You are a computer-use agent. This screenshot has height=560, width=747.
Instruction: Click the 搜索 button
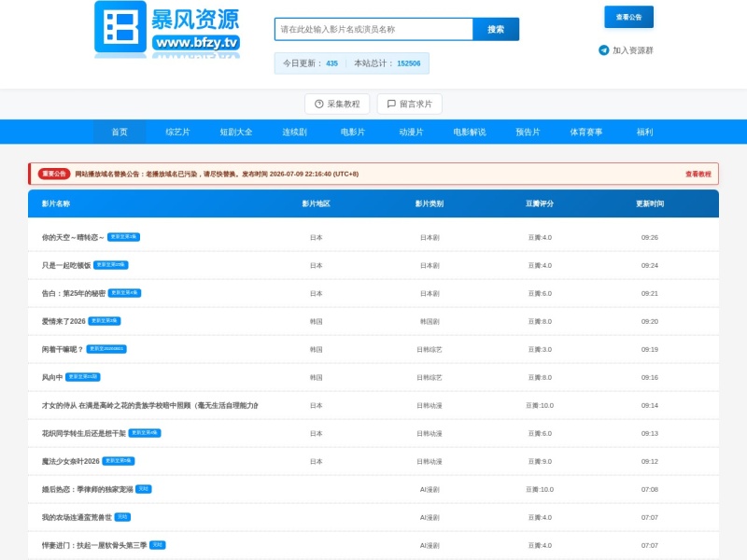(x=496, y=29)
